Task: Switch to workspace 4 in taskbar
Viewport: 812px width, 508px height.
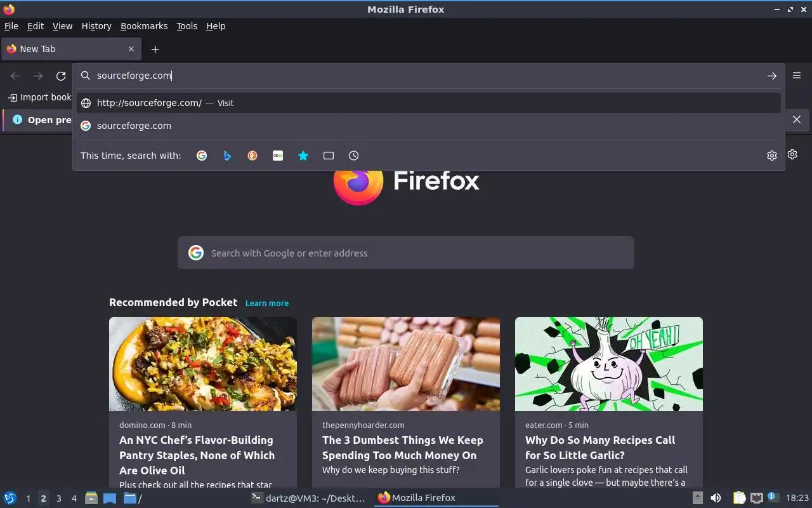Action: click(x=74, y=498)
